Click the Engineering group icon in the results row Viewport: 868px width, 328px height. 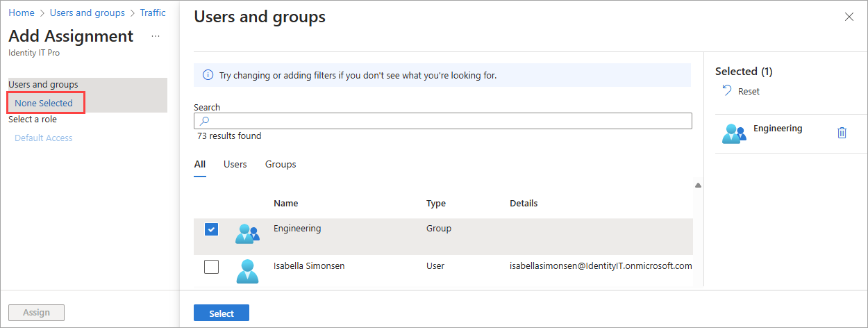pyautogui.click(x=247, y=234)
